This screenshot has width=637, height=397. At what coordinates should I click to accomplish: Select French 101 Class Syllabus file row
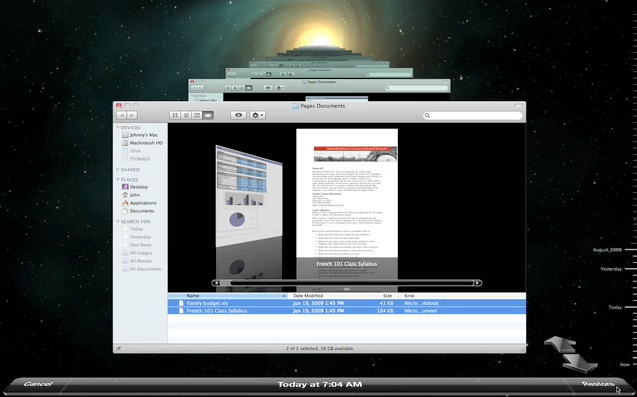click(x=347, y=311)
